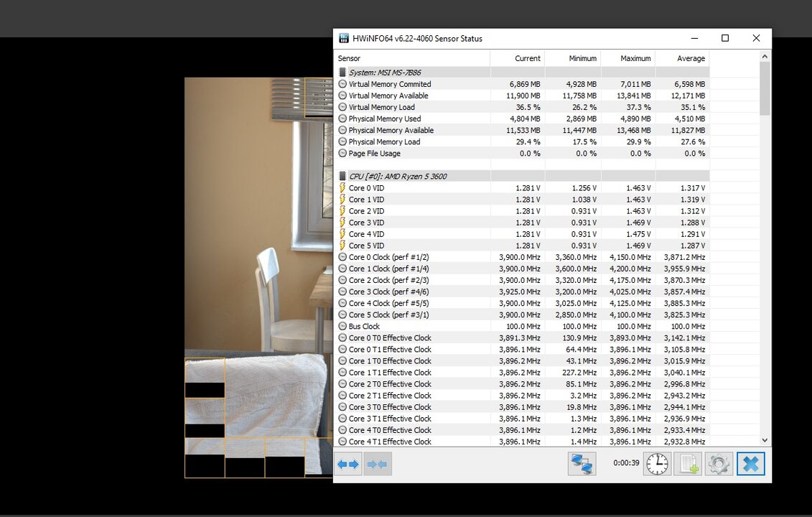
Task: Click the Core 4 T1 Effective Clock icon
Action: point(342,442)
